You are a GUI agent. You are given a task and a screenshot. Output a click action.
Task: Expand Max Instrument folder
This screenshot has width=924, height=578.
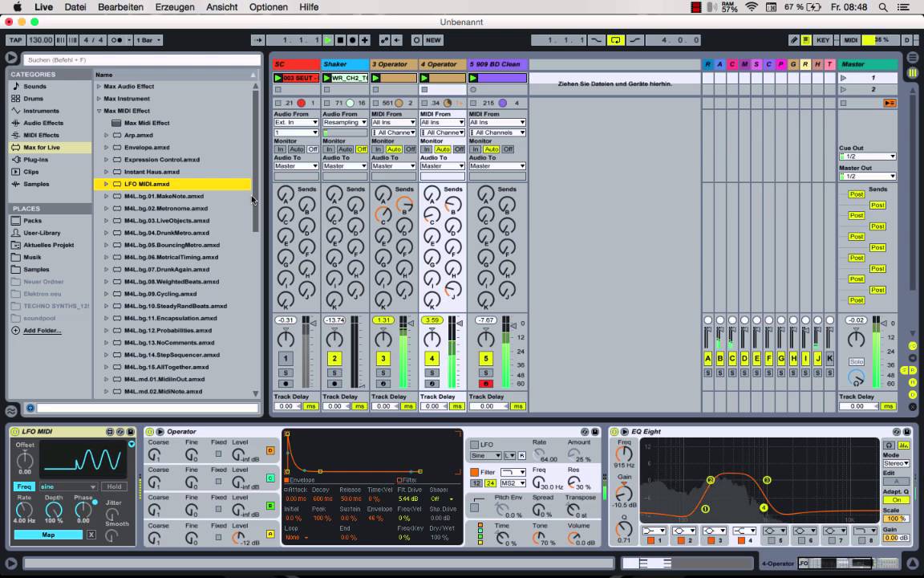[99, 99]
